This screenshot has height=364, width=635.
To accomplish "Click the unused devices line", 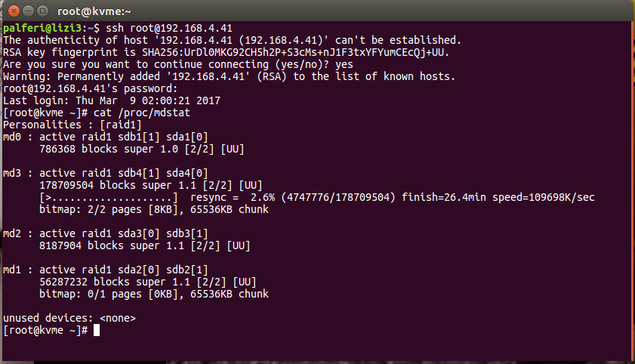I will [69, 319].
